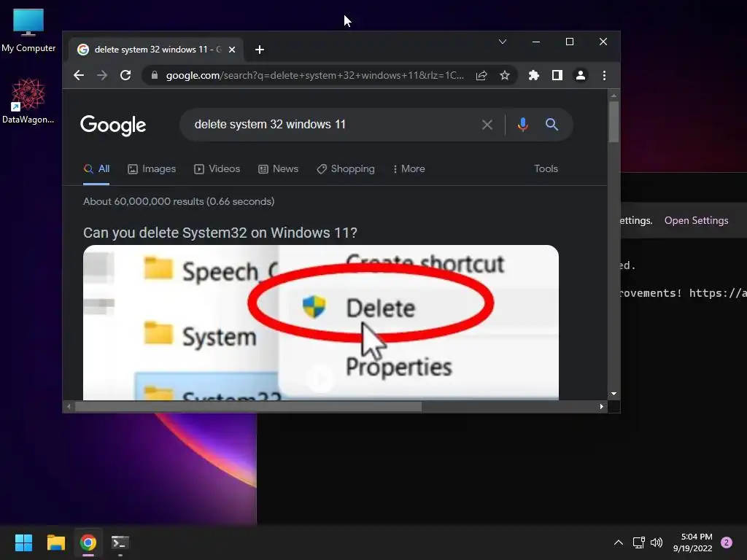This screenshot has width=747, height=560.
Task: Select the All results tab
Action: [96, 169]
